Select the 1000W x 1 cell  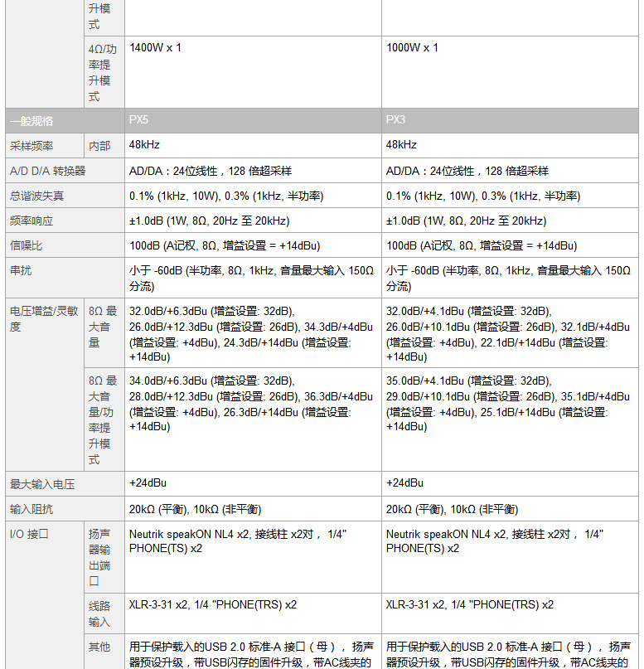(x=510, y=72)
